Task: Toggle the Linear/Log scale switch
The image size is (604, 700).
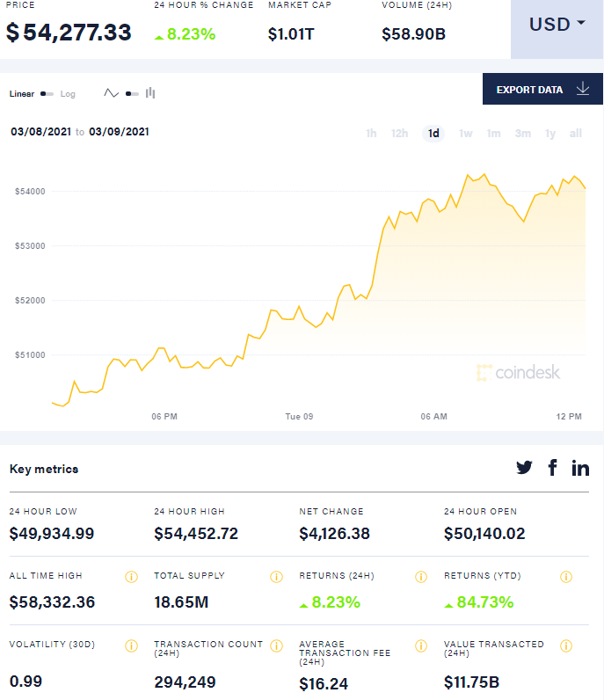Action: click(47, 94)
